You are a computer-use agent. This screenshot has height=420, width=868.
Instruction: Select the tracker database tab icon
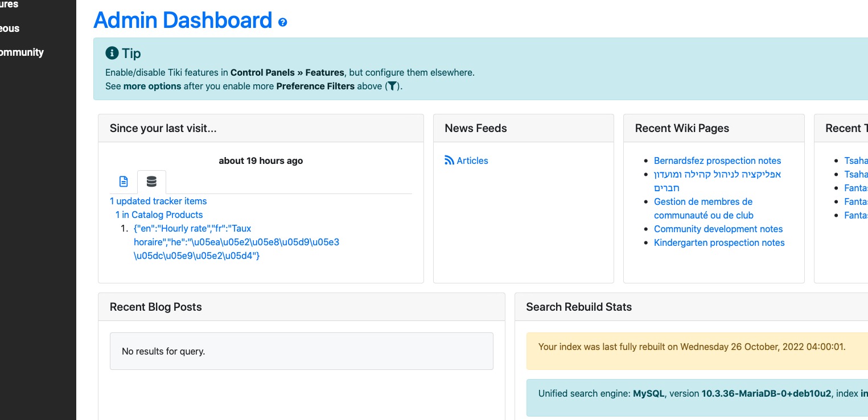coord(151,182)
